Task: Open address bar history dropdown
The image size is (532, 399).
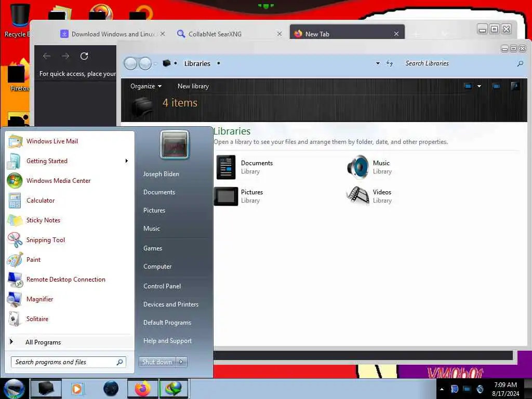Action: [378, 63]
